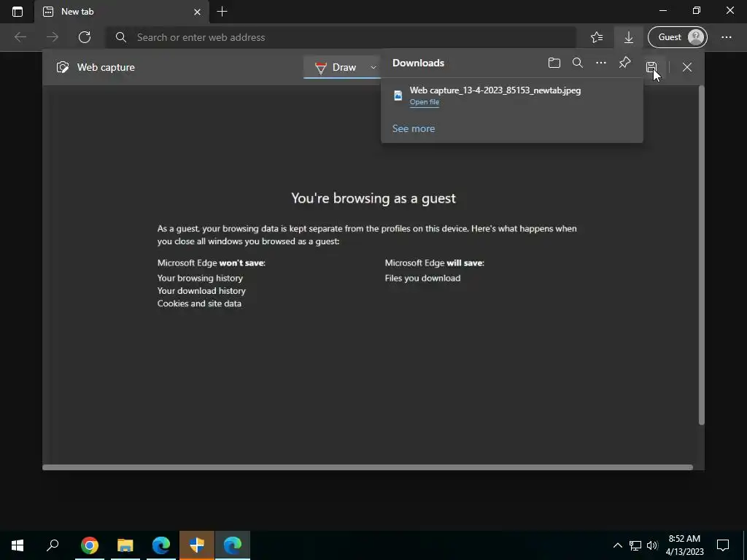Close the New tab tab

(x=197, y=12)
